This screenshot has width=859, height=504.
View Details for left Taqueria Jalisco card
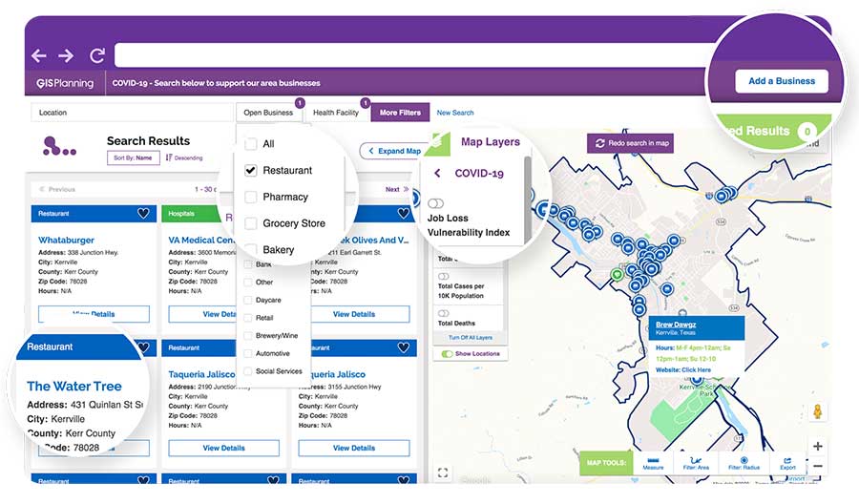pyautogui.click(x=223, y=448)
